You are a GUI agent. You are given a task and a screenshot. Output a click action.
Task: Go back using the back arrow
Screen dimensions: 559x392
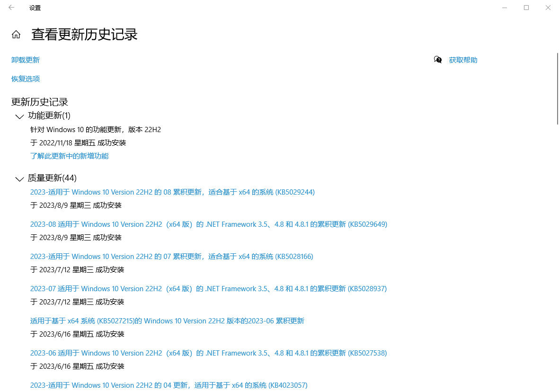pos(11,8)
